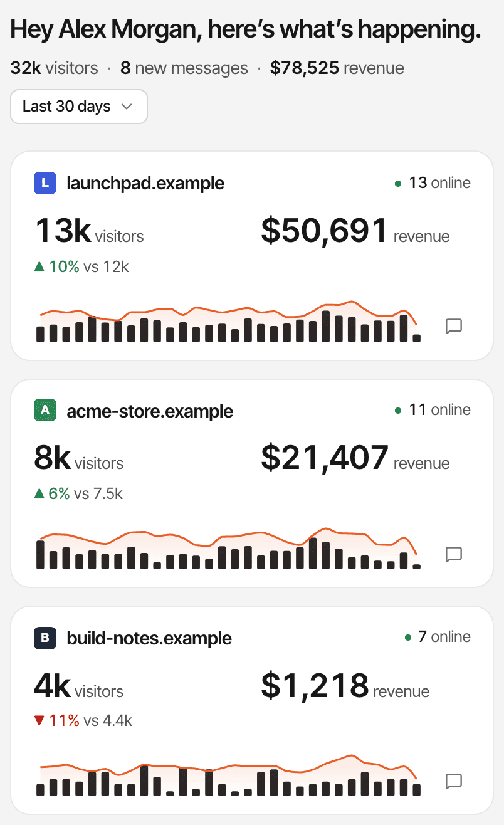Click the build-notes.example traffic bar chart
This screenshot has height=825, width=504.
click(x=229, y=777)
